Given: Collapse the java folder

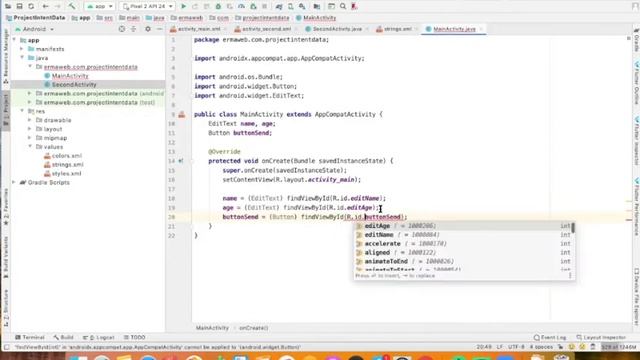Looking at the screenshot, I should click(x=22, y=58).
